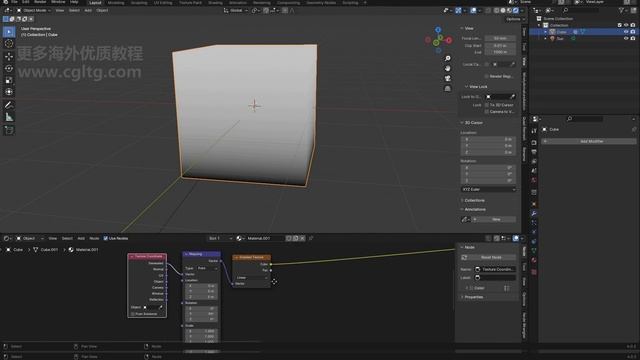Enable Lock To 3D Cursor checkbox
The width and height of the screenshot is (640, 360).
point(487,105)
